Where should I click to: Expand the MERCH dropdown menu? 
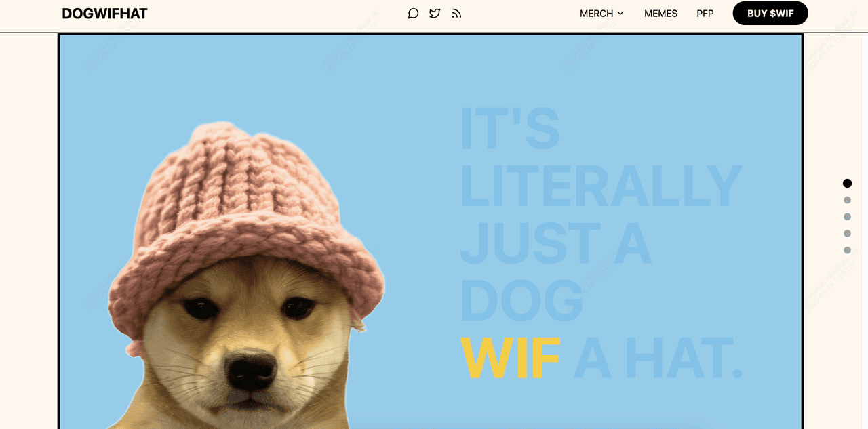[601, 14]
